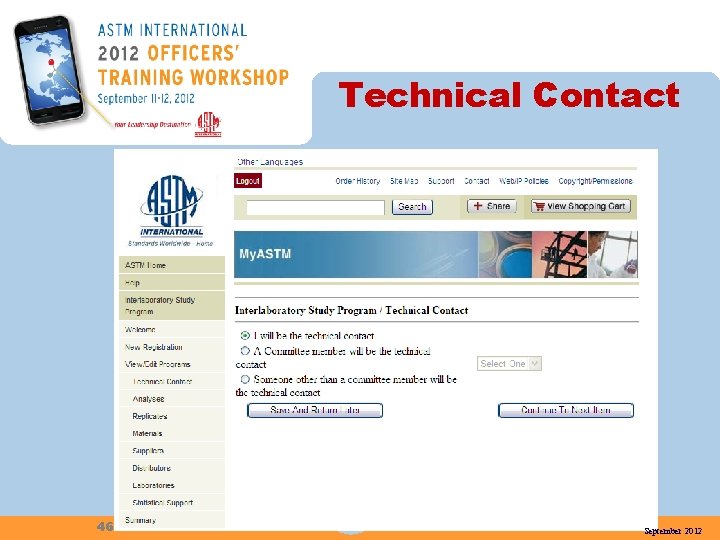Open the Suppliers sidebar item
The width and height of the screenshot is (720, 540).
coord(172,450)
